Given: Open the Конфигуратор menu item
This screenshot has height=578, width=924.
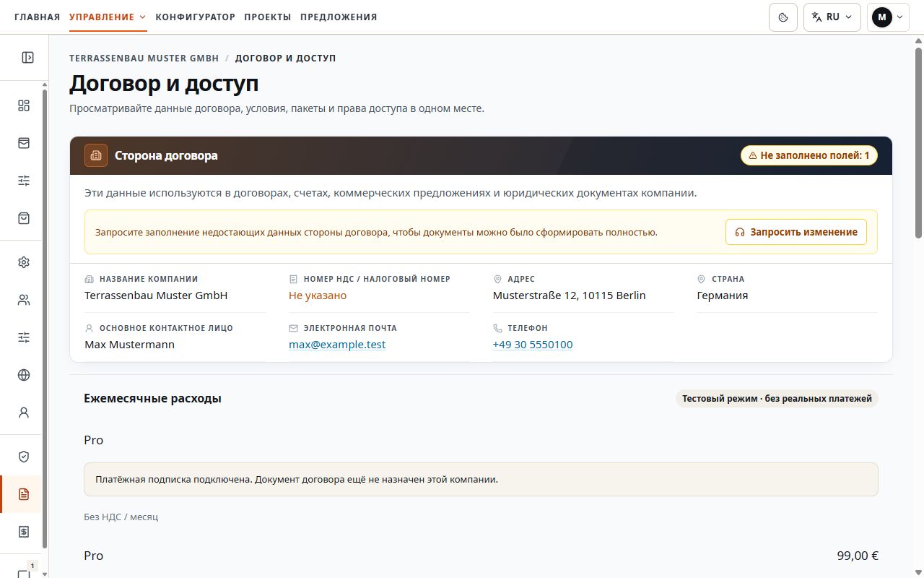Looking at the screenshot, I should pyautogui.click(x=196, y=17).
